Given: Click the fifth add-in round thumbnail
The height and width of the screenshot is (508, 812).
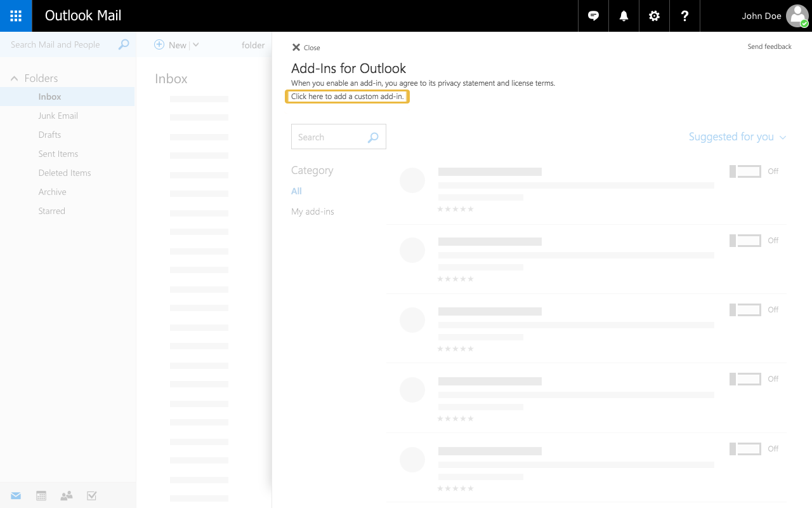Looking at the screenshot, I should 412,460.
